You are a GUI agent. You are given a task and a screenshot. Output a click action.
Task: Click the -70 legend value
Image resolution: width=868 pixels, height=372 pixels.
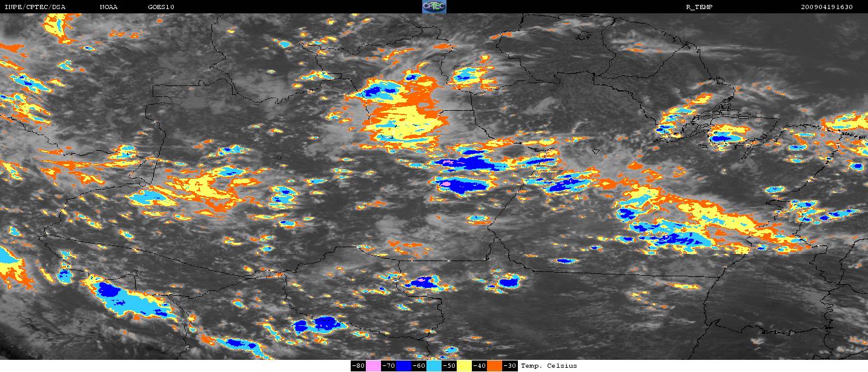(x=389, y=366)
